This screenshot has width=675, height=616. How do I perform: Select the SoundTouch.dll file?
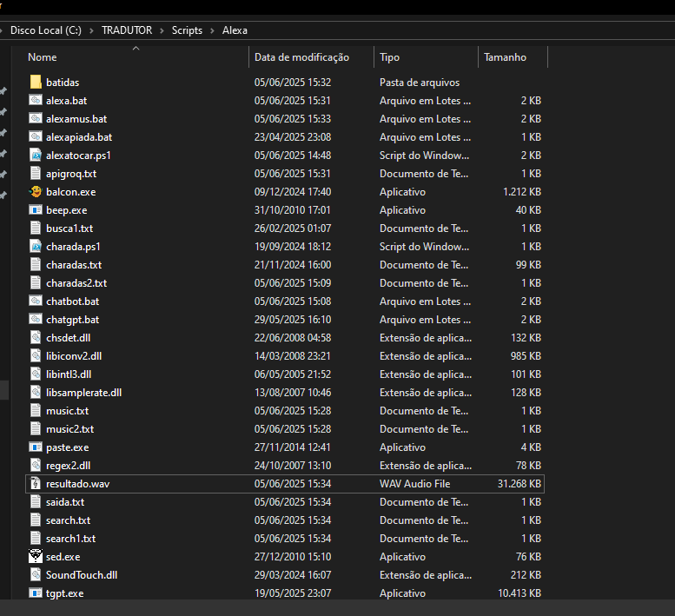pos(81,575)
